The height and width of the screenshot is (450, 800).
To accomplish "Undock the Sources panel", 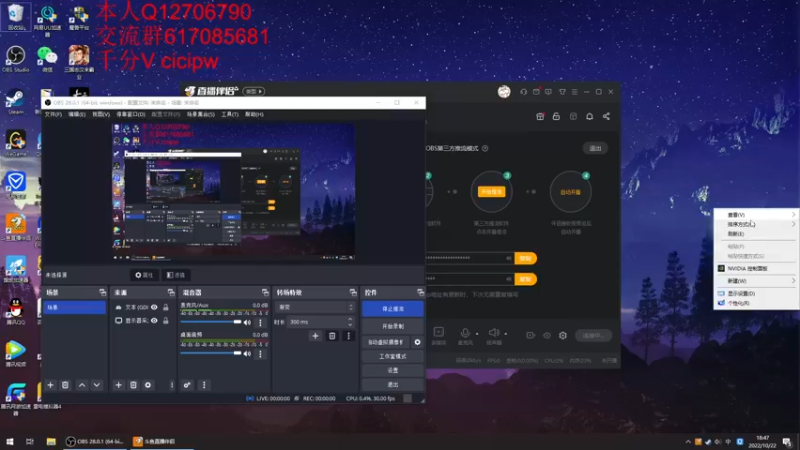I will 171,292.
